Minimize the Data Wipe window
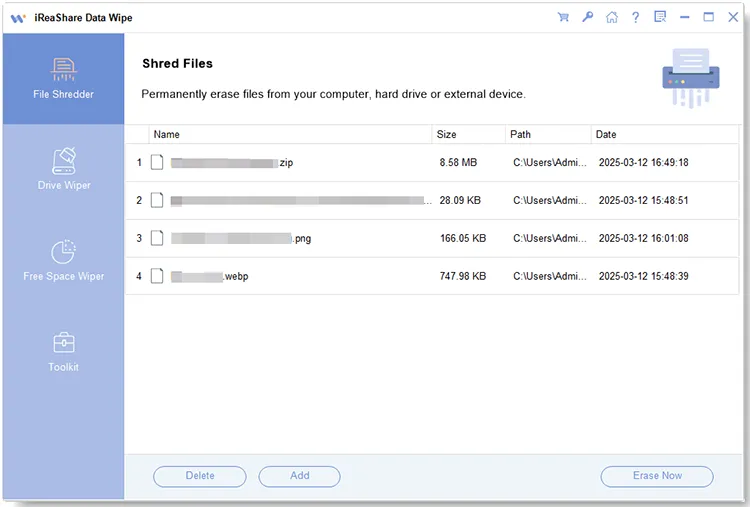 click(685, 17)
